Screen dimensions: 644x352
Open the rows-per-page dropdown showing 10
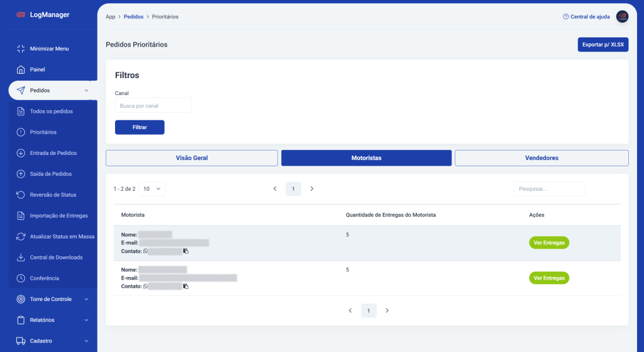pyautogui.click(x=152, y=188)
